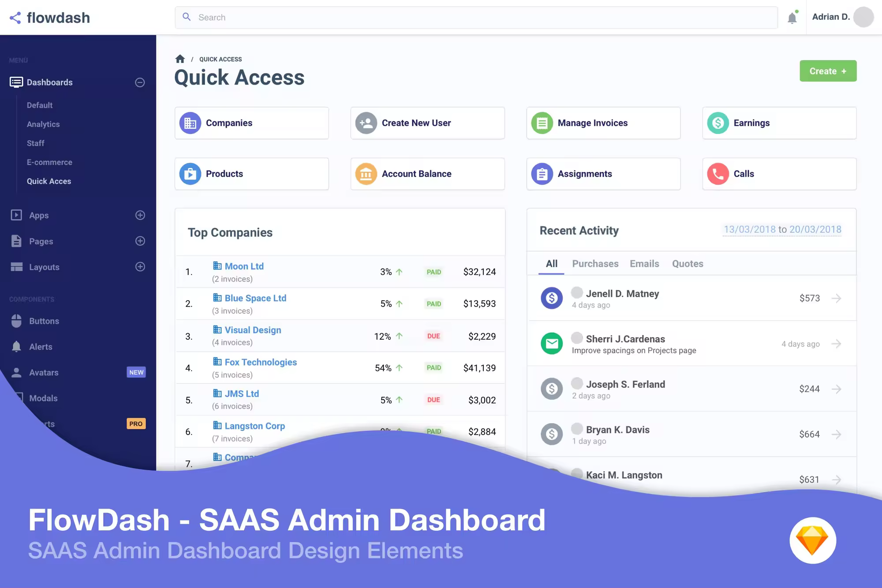The image size is (882, 588).
Task: Click the Buttons component icon
Action: (x=16, y=321)
